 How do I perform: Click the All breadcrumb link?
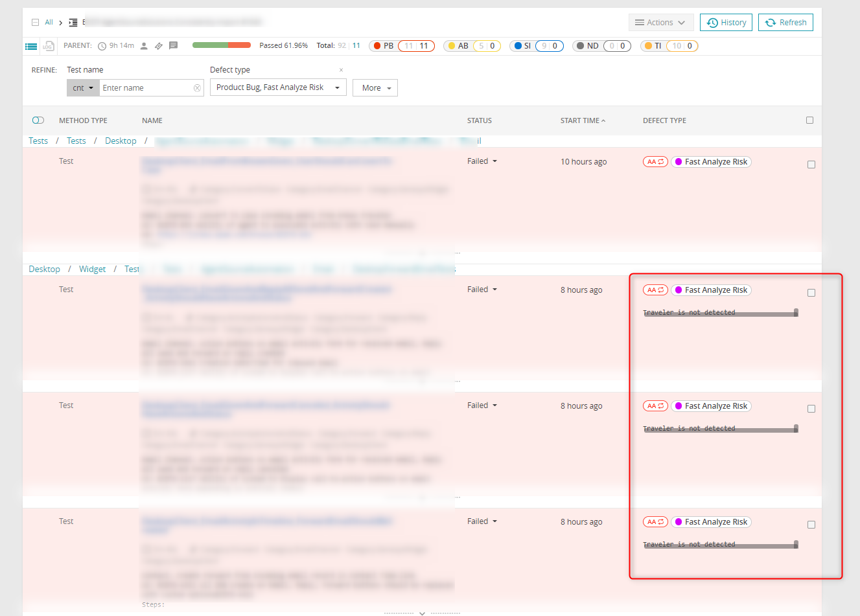click(49, 23)
